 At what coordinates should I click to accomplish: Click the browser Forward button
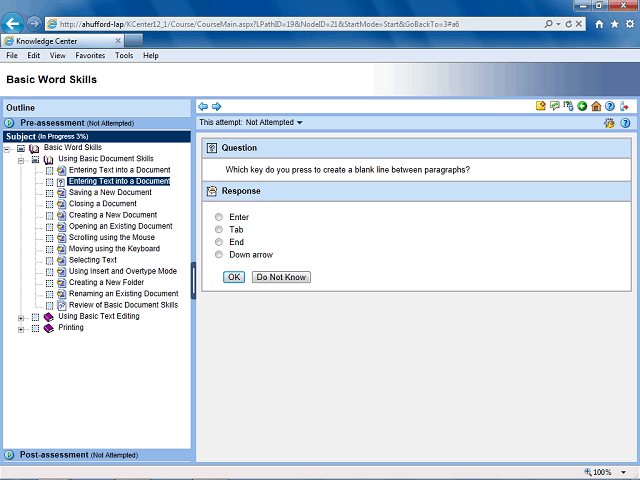point(34,24)
